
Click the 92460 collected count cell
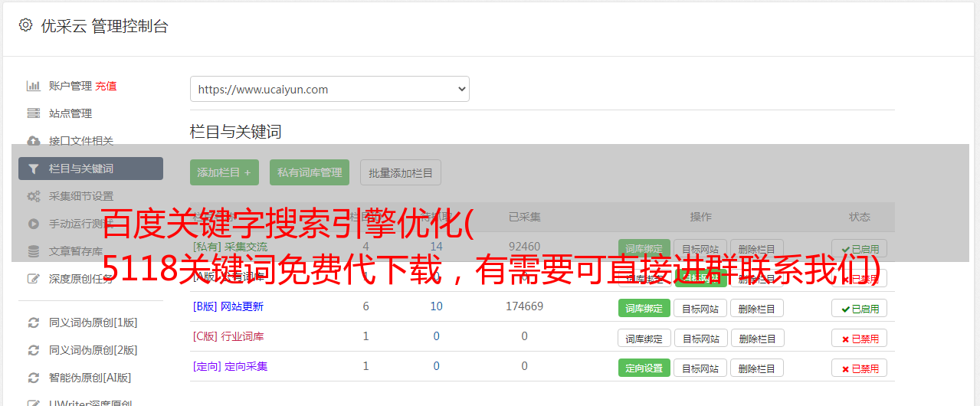click(524, 247)
